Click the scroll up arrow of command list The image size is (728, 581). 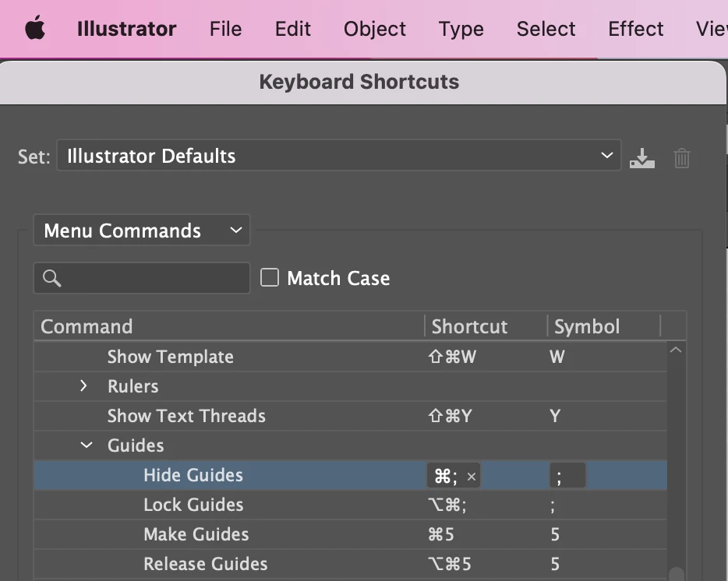[676, 350]
